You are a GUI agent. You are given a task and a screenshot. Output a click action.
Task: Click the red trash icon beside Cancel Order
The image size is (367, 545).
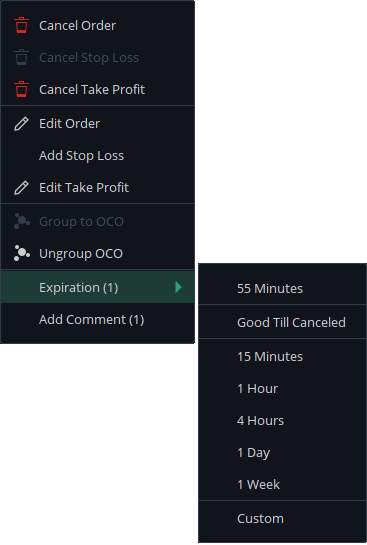22,25
